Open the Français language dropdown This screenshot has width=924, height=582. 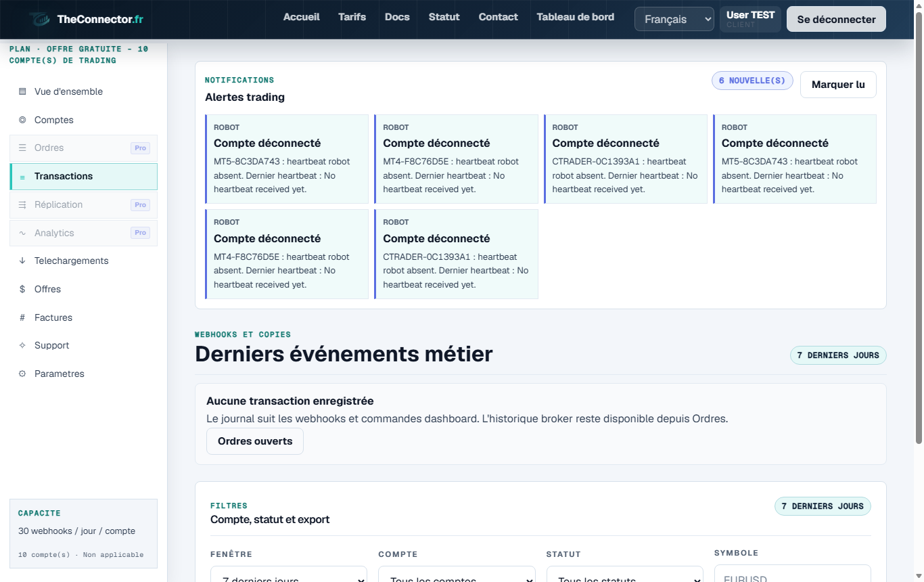click(x=674, y=19)
